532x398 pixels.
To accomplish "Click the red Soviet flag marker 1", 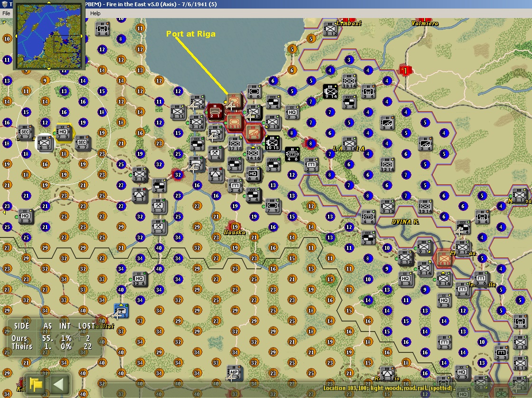I will 405,71.
